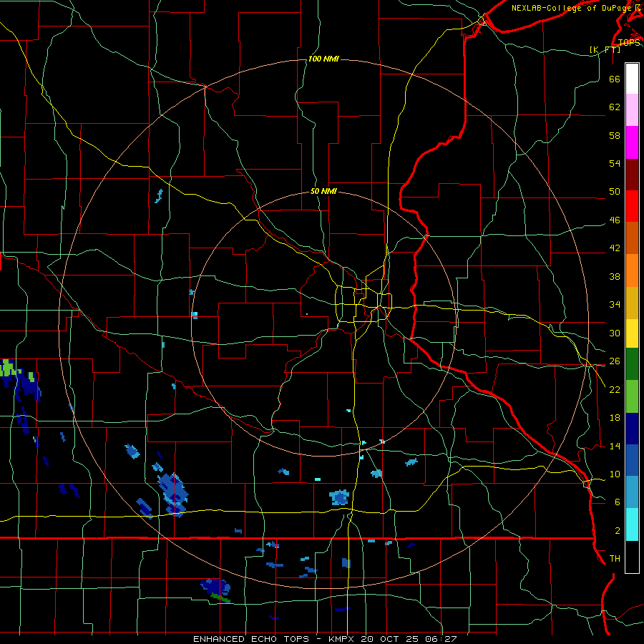Click the white color swatch near 66
The width and height of the screenshot is (644, 644).
632,79
